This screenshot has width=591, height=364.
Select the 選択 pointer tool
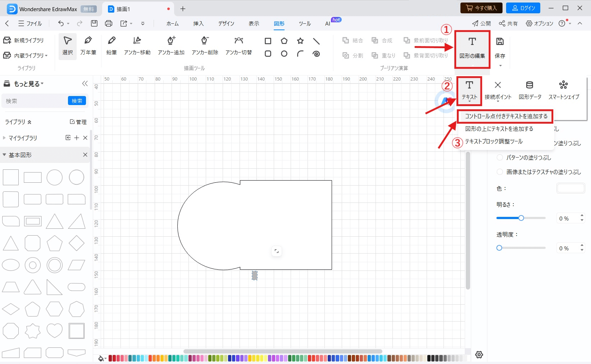[68, 46]
